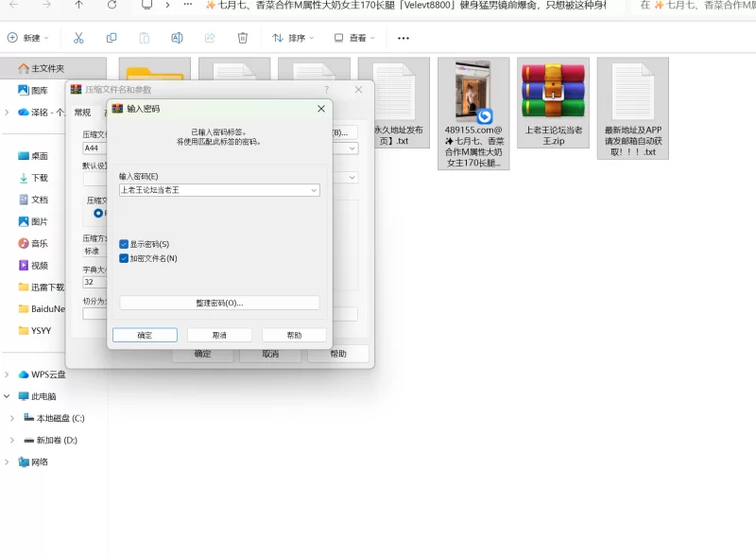Click 确定 in the password dialog

(145, 335)
